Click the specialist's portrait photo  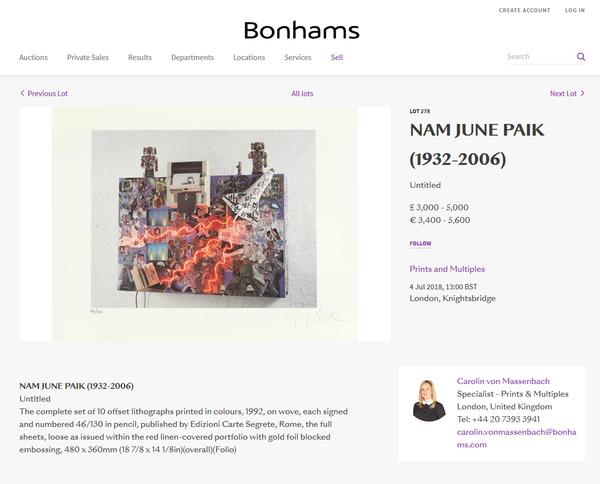click(429, 398)
